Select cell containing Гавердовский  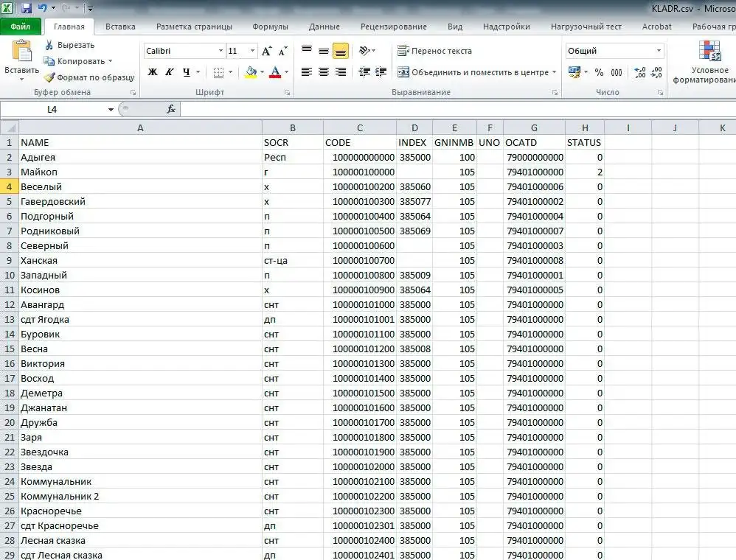point(140,202)
